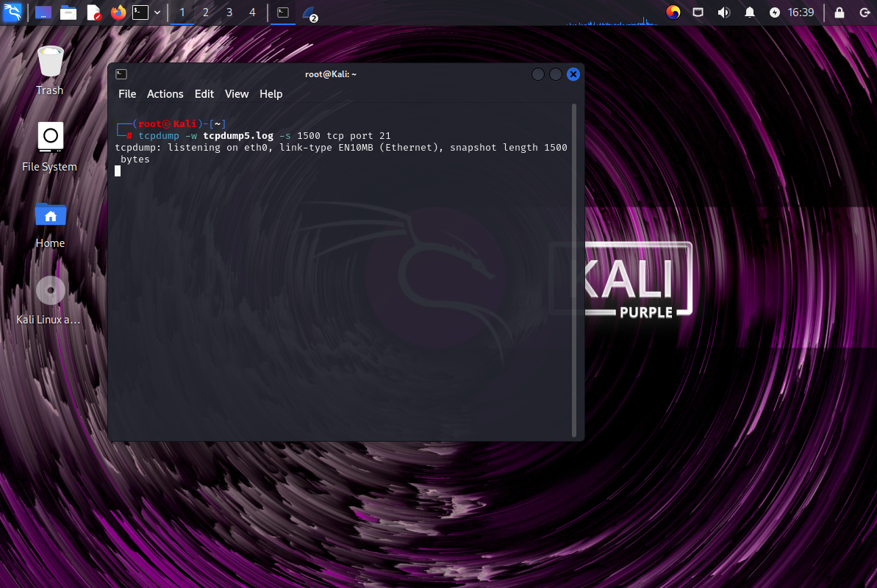Switch to workspace 2
The height and width of the screenshot is (588, 877).
click(x=206, y=12)
